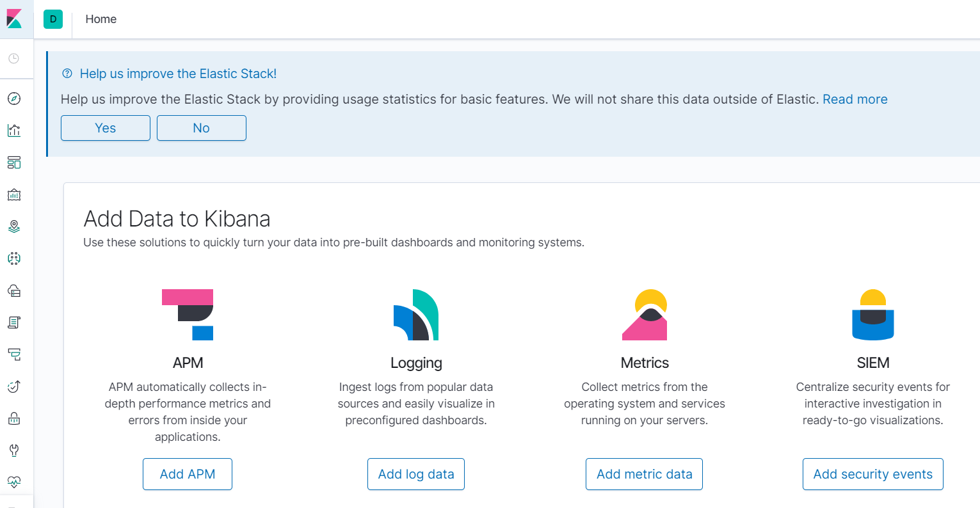Open SIEM via the lock sidebar icon

(14, 418)
